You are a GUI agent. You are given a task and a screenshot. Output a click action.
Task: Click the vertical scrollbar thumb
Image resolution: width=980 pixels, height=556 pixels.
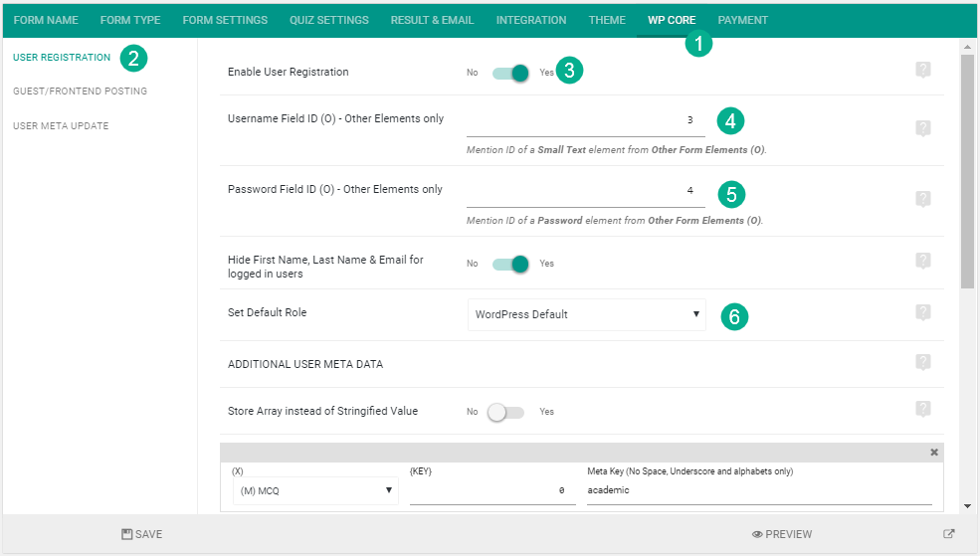tap(967, 169)
